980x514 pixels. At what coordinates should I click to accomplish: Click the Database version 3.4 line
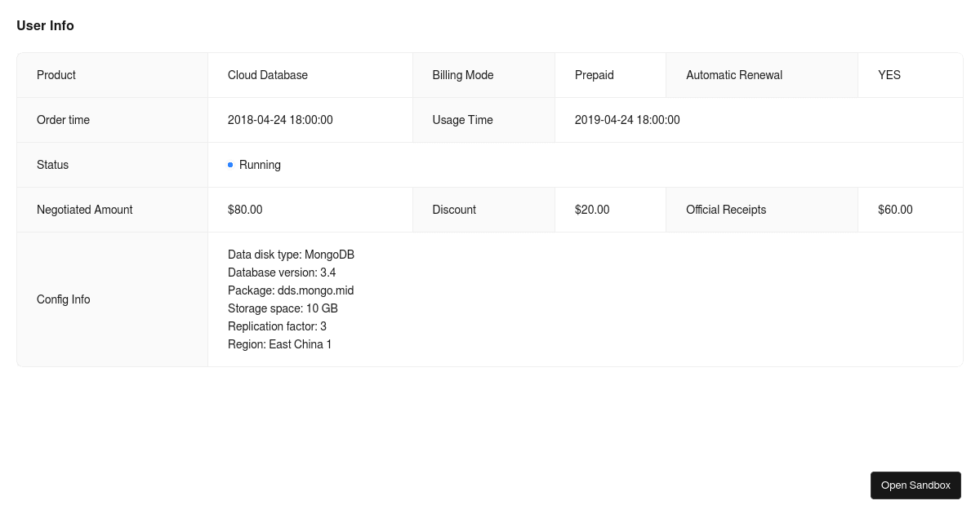pyautogui.click(x=282, y=273)
